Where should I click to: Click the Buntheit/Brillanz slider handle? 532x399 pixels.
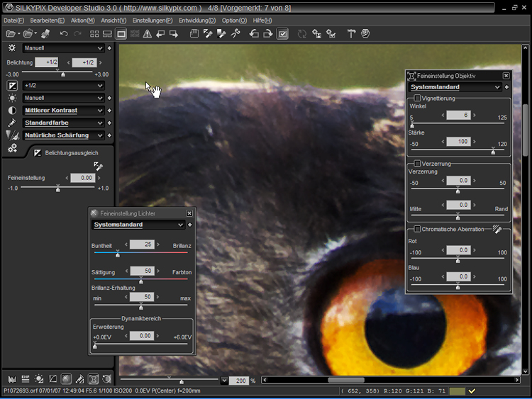[118, 254]
